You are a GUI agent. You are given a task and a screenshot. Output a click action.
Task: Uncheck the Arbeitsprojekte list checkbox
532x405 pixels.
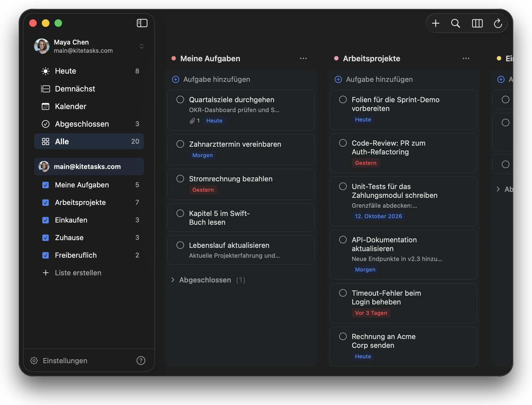pos(46,203)
